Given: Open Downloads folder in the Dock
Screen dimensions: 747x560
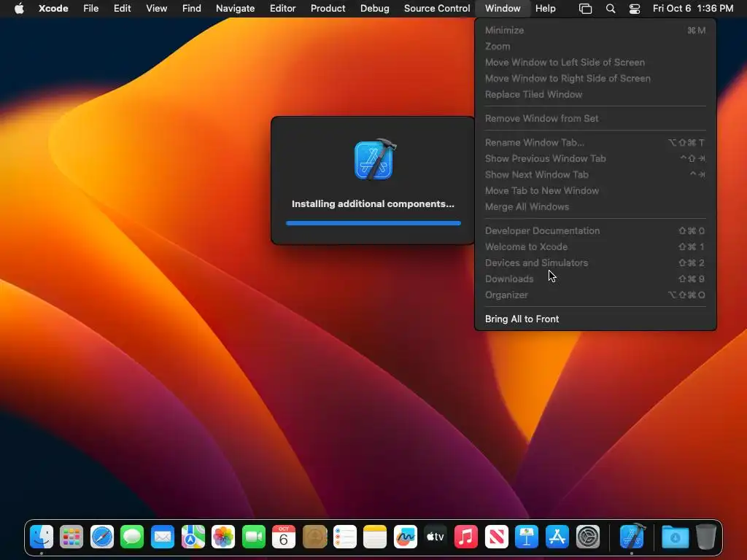Looking at the screenshot, I should (x=675, y=537).
